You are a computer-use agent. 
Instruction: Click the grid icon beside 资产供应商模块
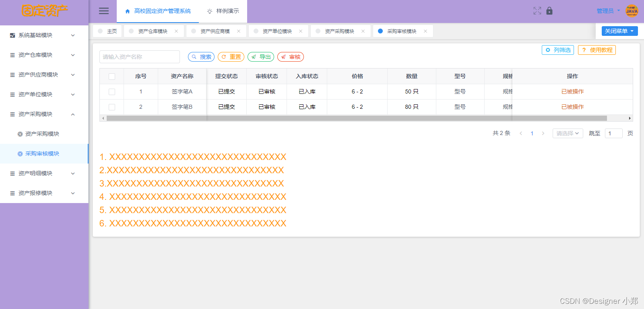coord(12,75)
